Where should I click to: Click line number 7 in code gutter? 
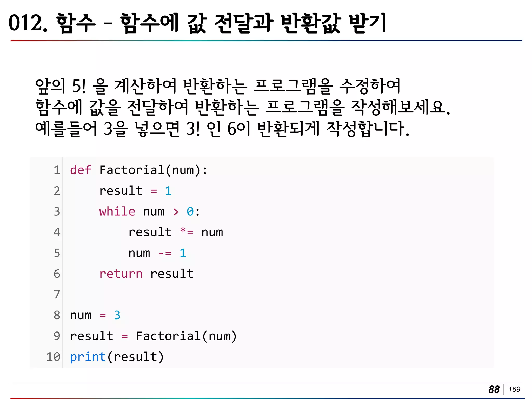pos(57,295)
